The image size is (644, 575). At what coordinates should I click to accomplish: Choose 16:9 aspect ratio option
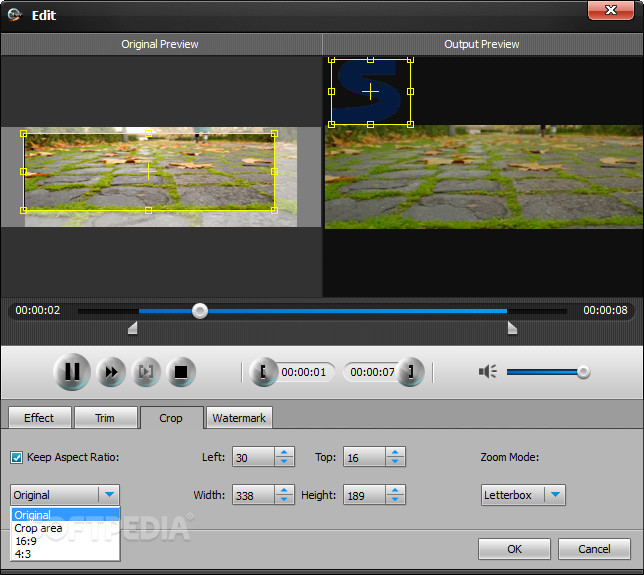pyautogui.click(x=65, y=541)
